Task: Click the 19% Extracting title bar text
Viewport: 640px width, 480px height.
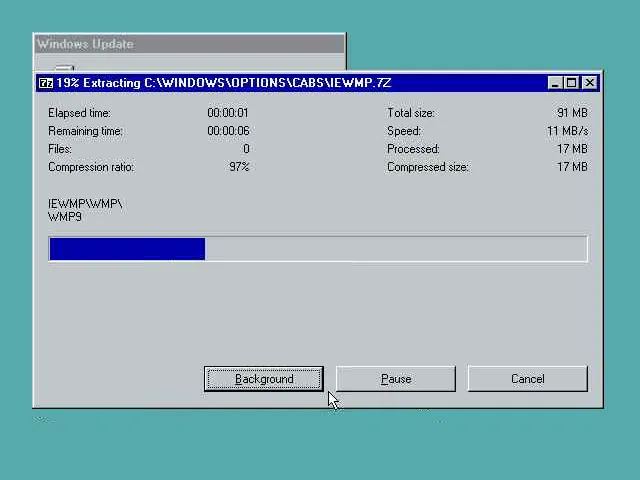Action: point(224,83)
